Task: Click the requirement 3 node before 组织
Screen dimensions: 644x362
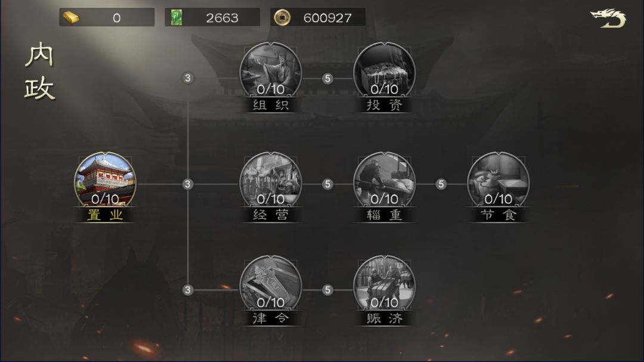Action: coord(188,78)
